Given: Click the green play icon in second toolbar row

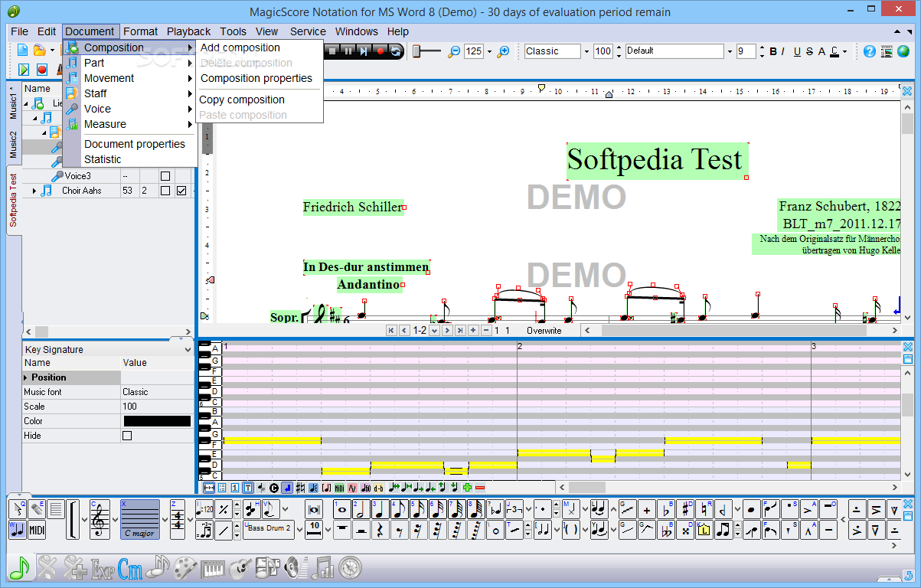Looking at the screenshot, I should tap(24, 70).
